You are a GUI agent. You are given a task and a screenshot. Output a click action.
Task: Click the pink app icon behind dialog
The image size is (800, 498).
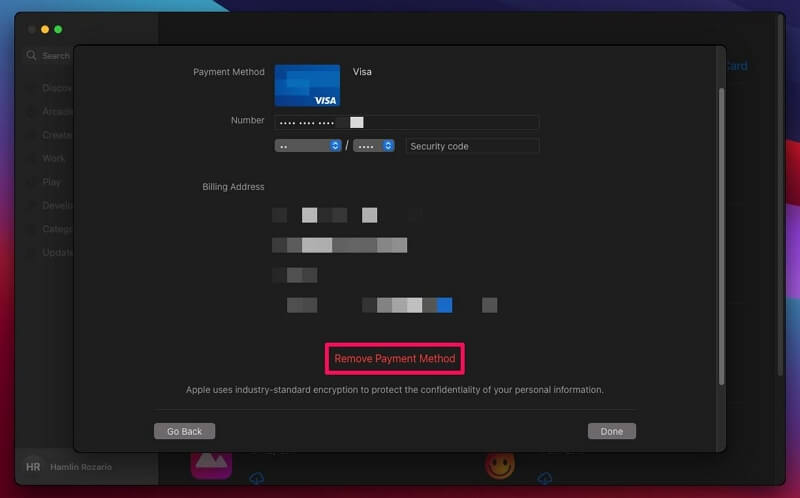[x=211, y=463]
